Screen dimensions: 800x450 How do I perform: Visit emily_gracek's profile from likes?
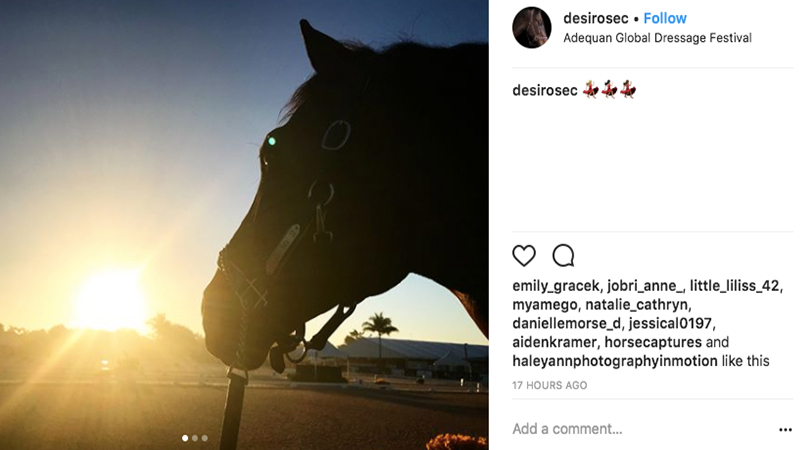tap(555, 285)
